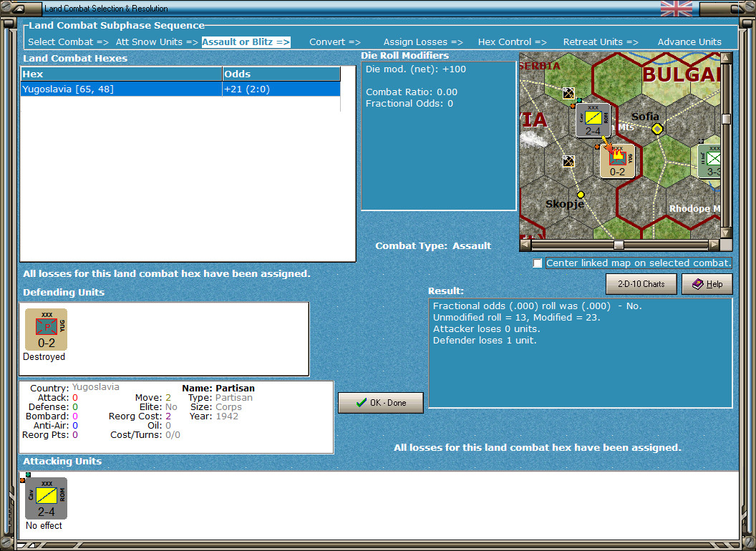Click the destroyed Yugoslav Partisan 0-2 defending unit

pyautogui.click(x=47, y=329)
